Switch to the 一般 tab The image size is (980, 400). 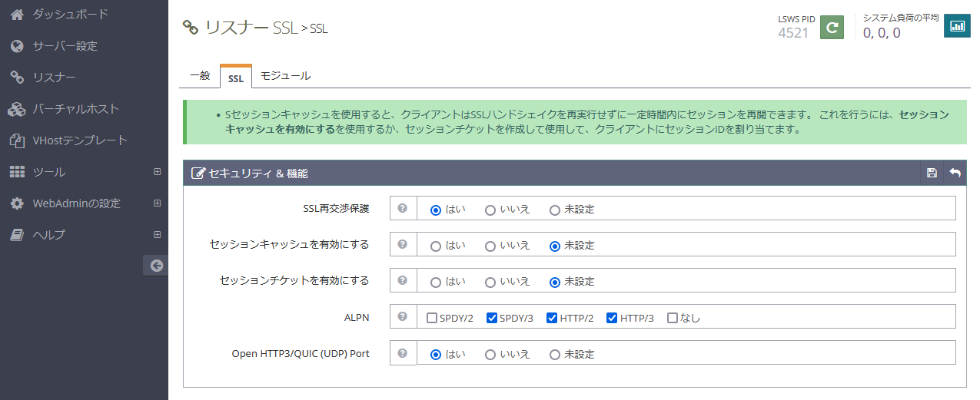point(200,76)
